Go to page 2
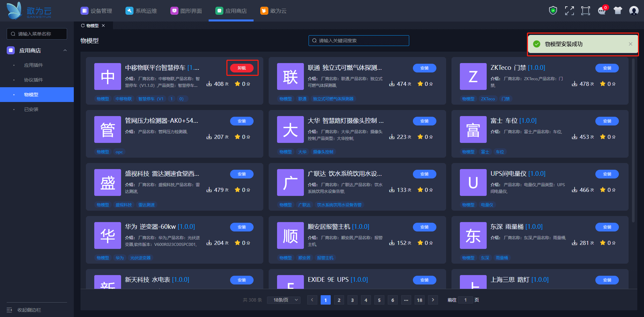644x317 pixels. coord(339,300)
